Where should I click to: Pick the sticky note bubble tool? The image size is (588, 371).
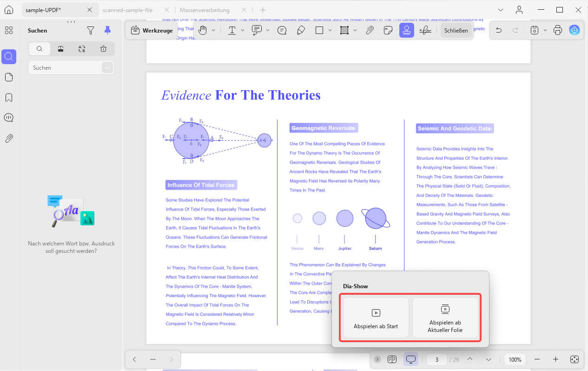(x=282, y=30)
